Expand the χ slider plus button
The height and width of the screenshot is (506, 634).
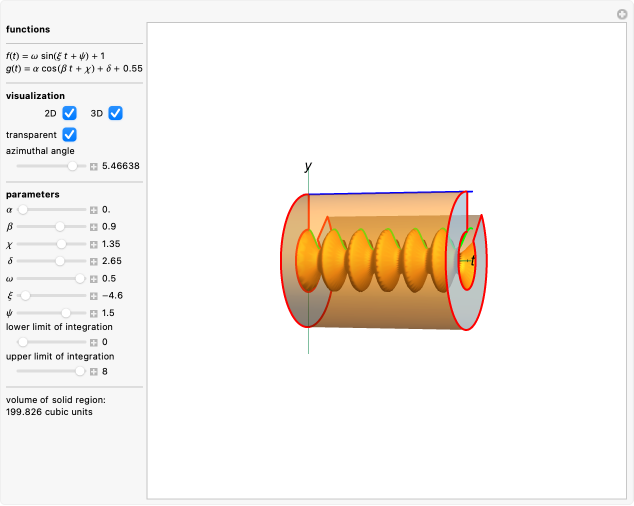[94, 244]
